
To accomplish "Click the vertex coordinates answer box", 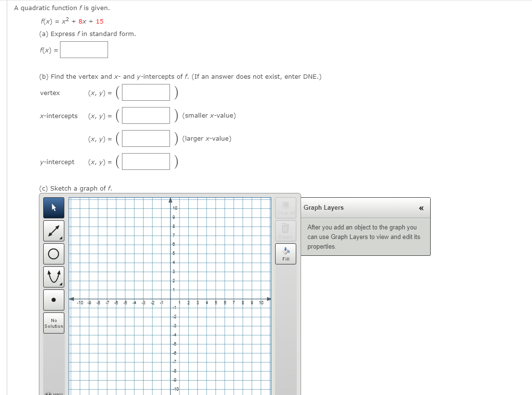I will tap(145, 92).
